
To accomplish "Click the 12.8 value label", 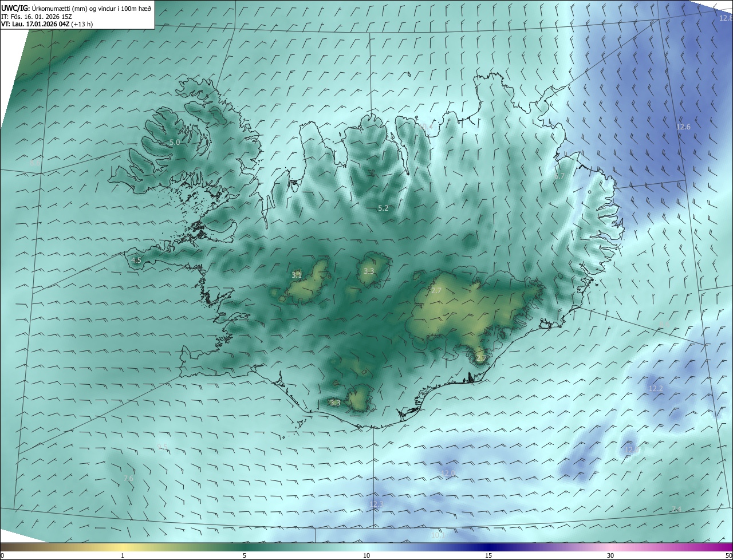I will click(726, 18).
